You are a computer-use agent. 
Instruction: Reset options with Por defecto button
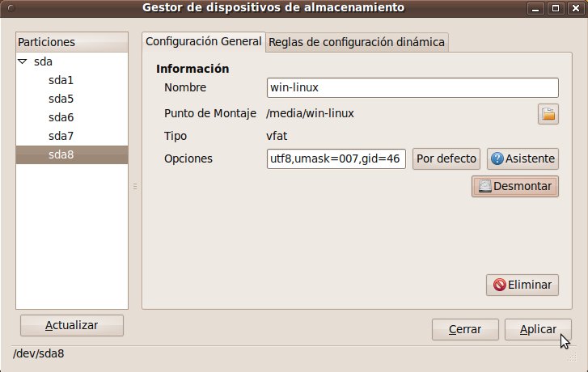pyautogui.click(x=446, y=159)
